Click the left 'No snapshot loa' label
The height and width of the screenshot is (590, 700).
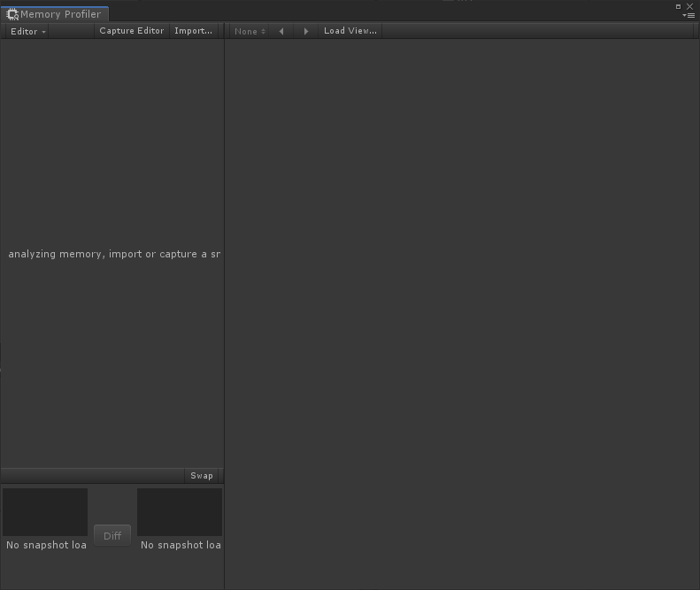click(x=46, y=545)
